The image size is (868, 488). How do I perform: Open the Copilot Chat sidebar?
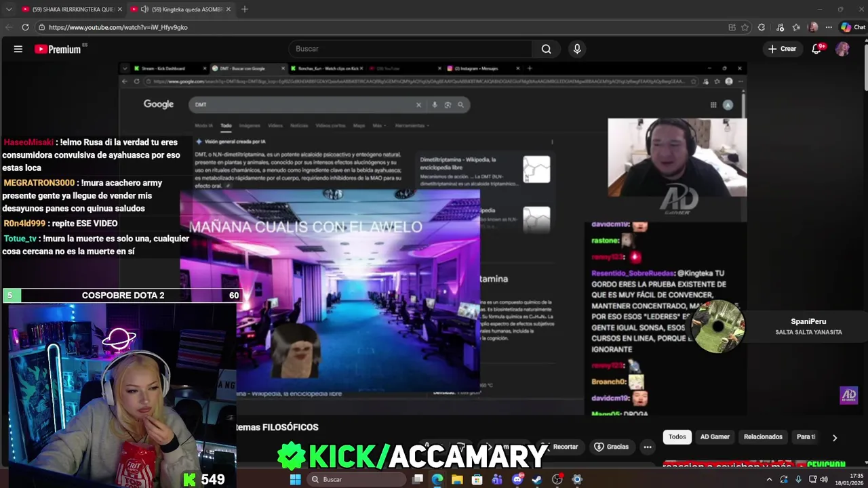(852, 27)
